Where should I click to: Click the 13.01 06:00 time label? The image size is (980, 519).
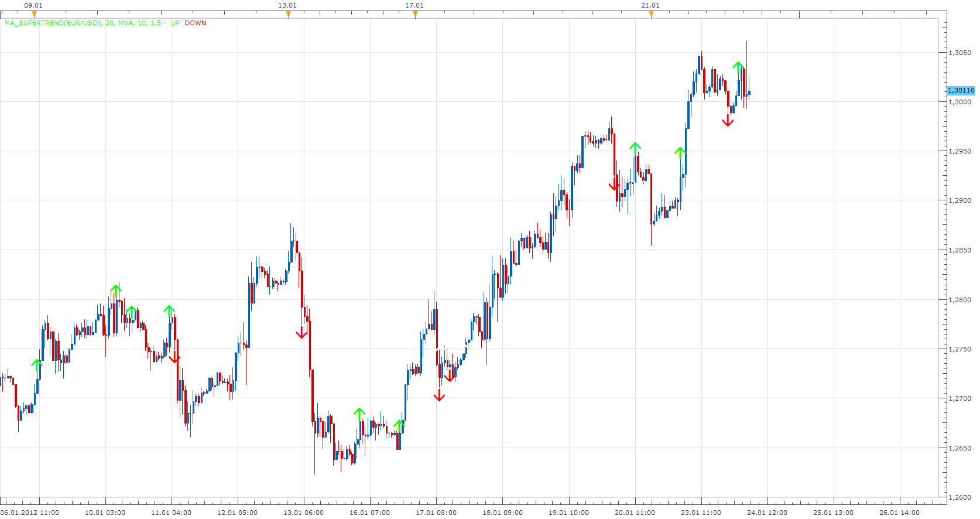click(304, 513)
